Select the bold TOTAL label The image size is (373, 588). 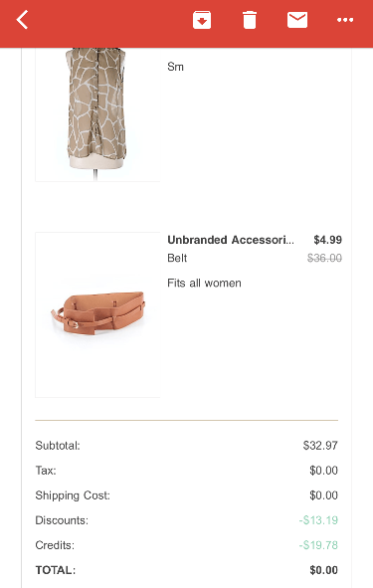point(56,570)
